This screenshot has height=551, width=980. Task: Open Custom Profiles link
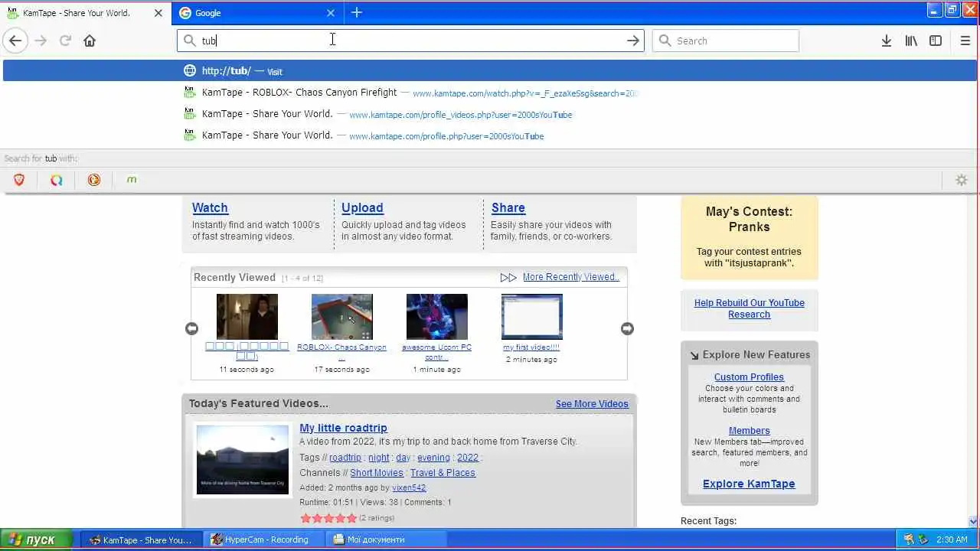point(749,377)
